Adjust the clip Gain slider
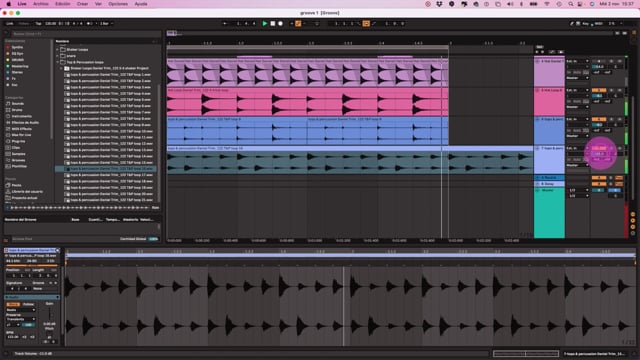640x360 pixels. (x=49, y=313)
